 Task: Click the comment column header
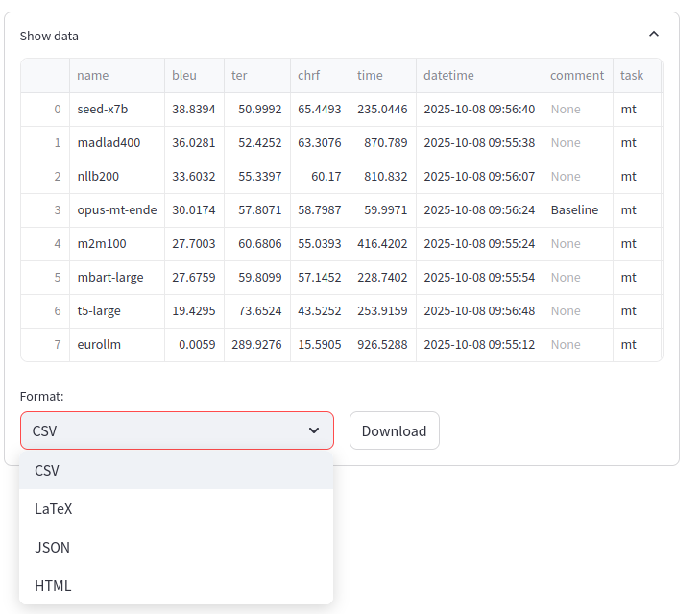[x=577, y=76]
